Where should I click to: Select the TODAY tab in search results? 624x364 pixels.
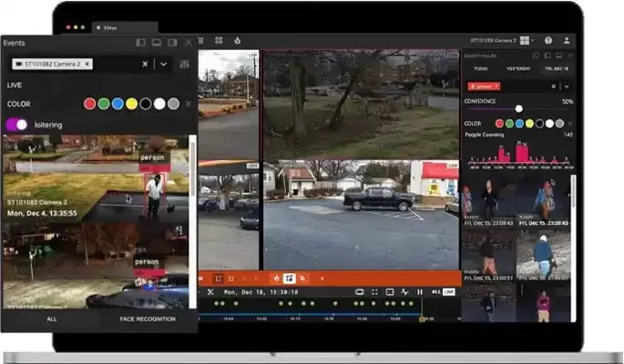pos(481,69)
